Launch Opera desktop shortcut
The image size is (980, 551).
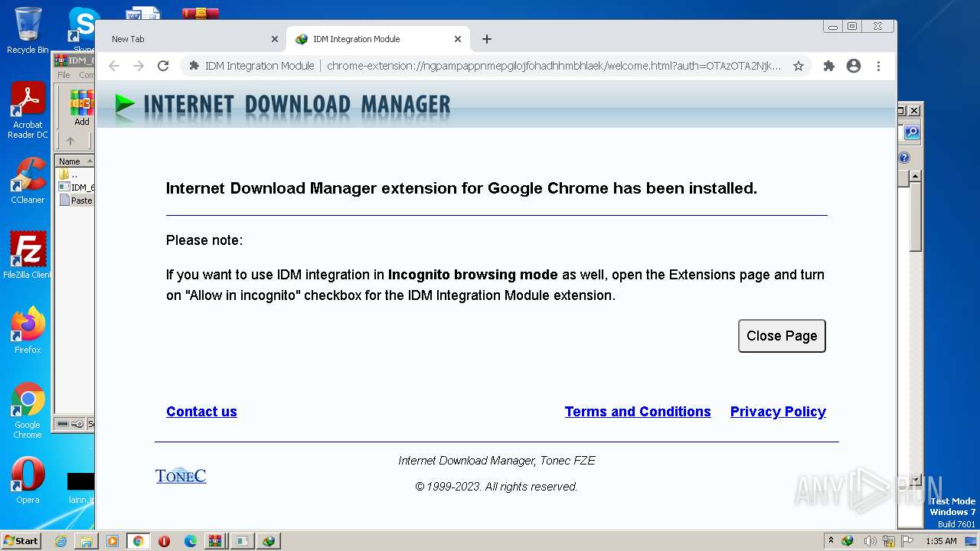coord(28,481)
